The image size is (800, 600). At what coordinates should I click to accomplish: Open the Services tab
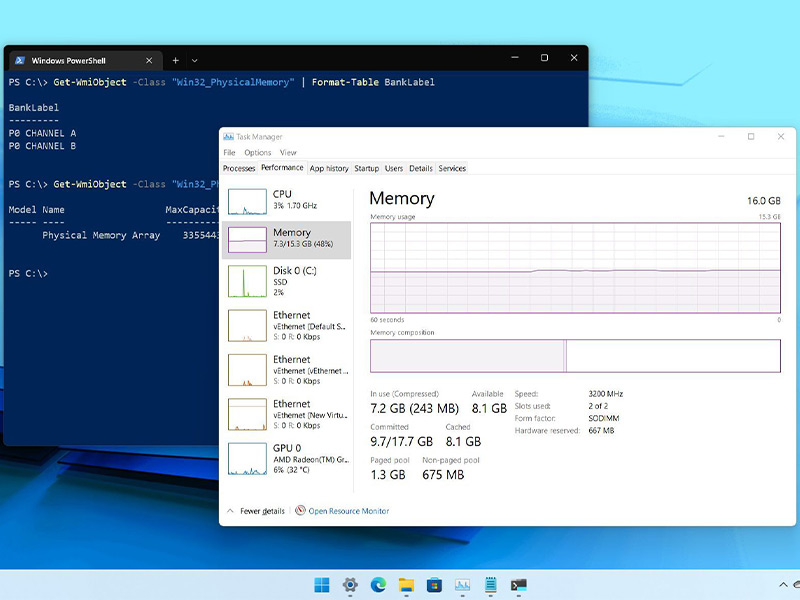(452, 168)
